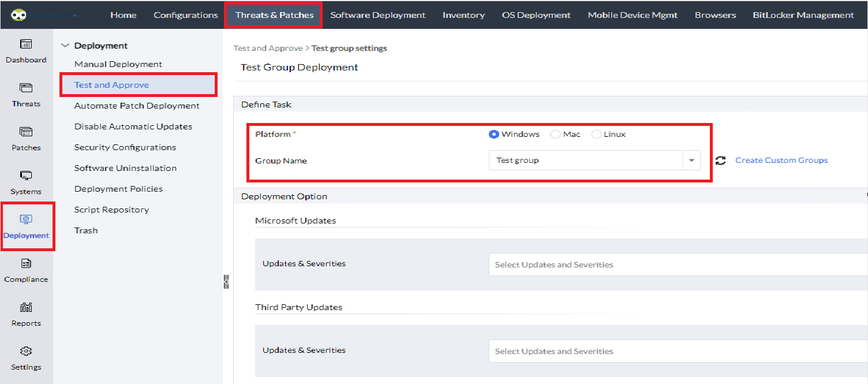868x384 pixels.
Task: Select the Mac platform radio button
Action: 555,135
